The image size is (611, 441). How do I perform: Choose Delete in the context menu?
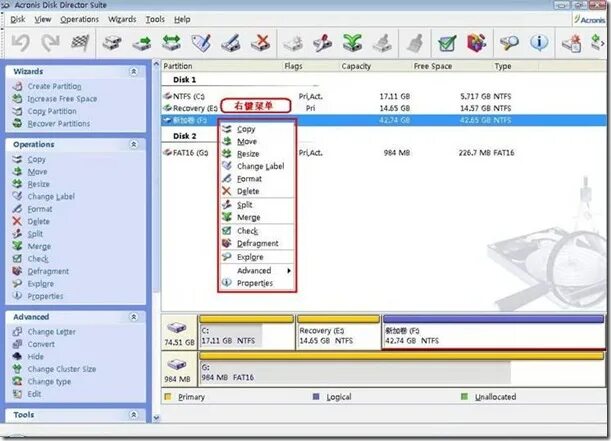[x=256, y=191]
